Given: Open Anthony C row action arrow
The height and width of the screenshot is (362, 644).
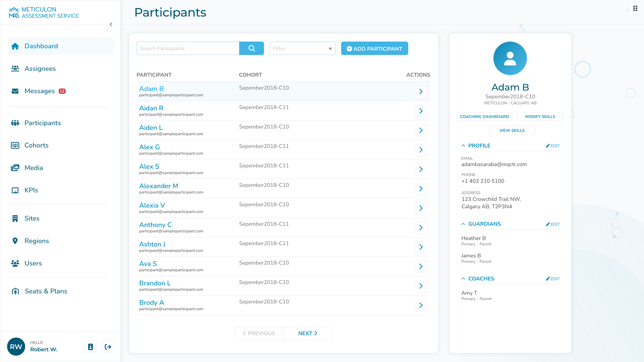Looking at the screenshot, I should pos(421,228).
